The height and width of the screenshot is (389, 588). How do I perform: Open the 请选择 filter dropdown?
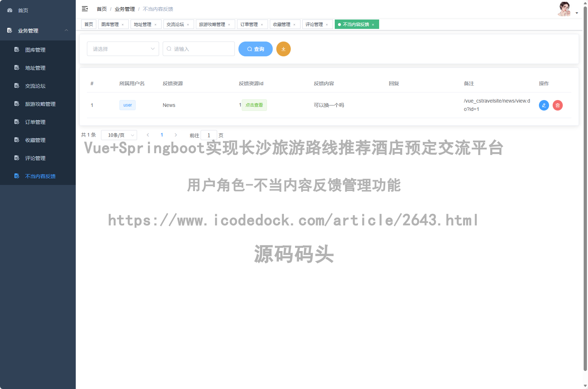point(123,49)
